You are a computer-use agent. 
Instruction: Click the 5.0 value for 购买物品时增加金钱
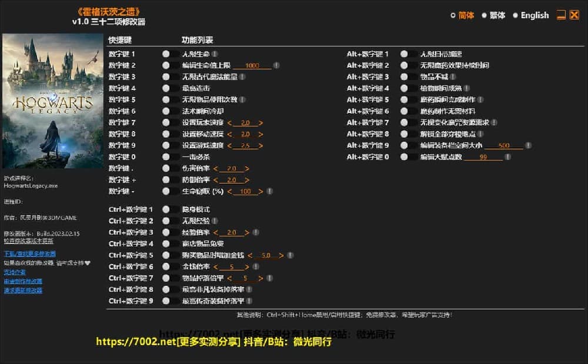coord(266,256)
